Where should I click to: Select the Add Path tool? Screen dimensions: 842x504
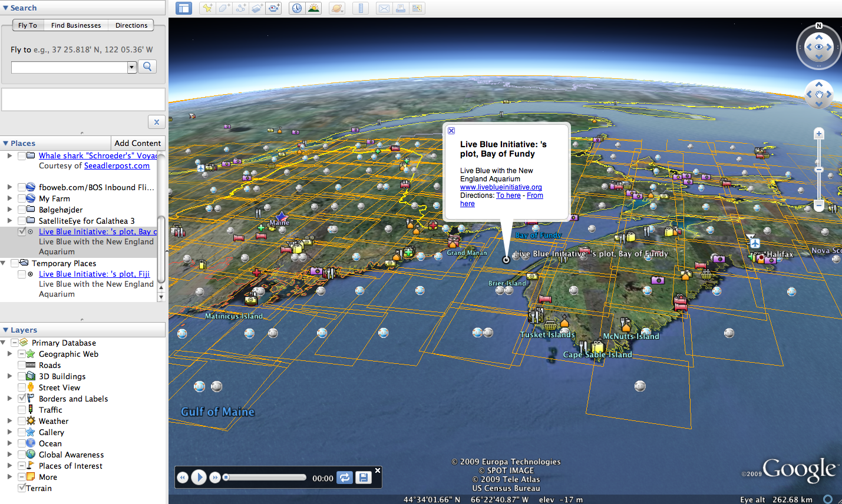[x=240, y=8]
